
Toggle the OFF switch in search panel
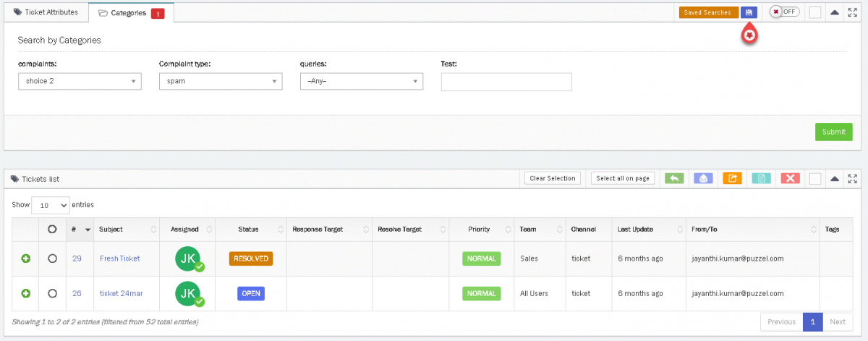tap(785, 12)
